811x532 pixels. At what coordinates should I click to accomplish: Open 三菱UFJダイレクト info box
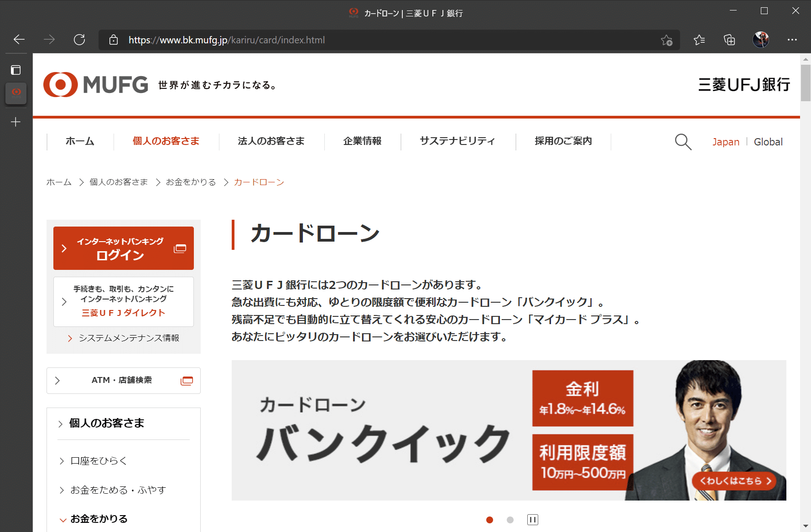[124, 302]
